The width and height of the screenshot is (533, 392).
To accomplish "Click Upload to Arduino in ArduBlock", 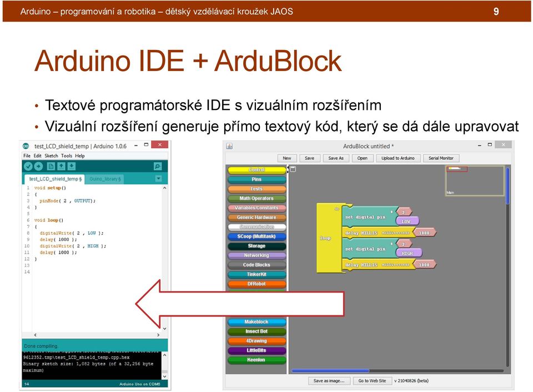I will [398, 158].
